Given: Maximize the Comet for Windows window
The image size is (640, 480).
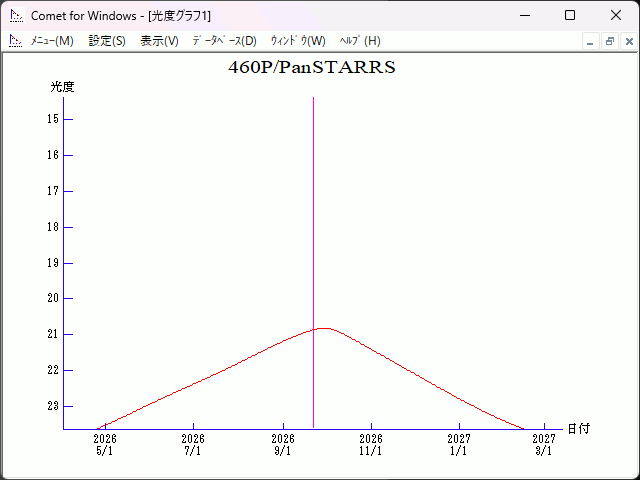Looking at the screenshot, I should coord(570,16).
